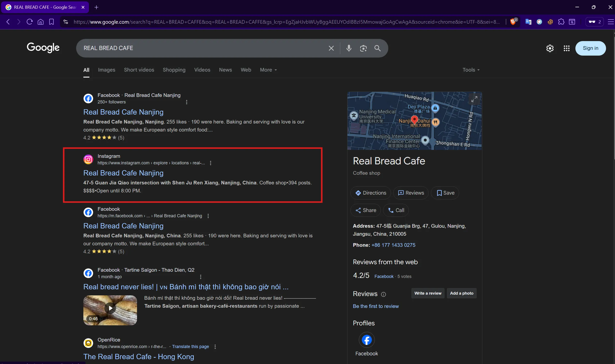
Task: Open Google Translate extension icon
Action: point(528,22)
